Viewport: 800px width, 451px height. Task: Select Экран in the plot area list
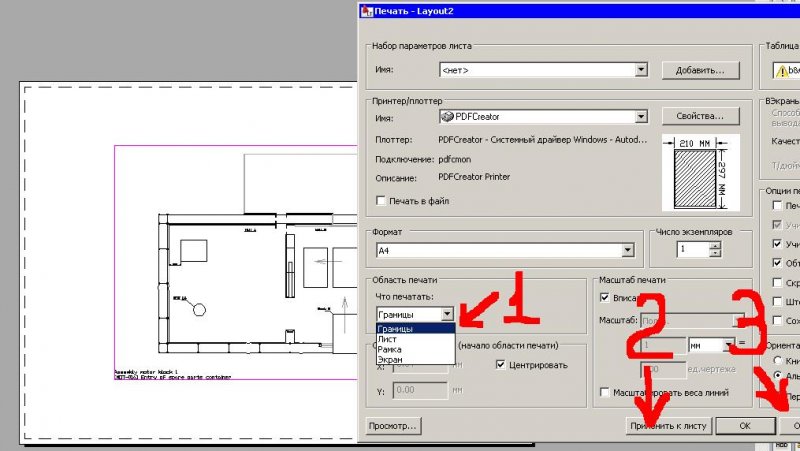coord(415,359)
